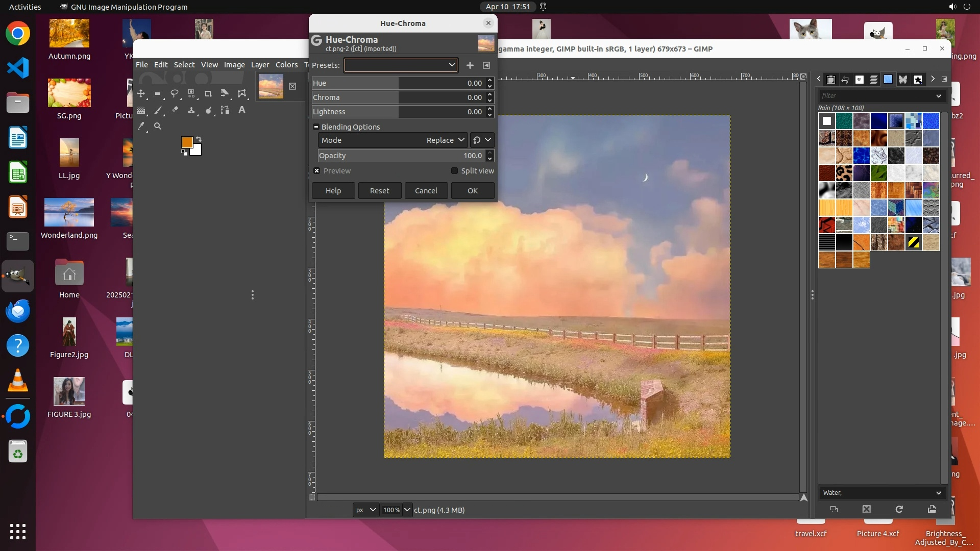
Task: Switch to the Brushes butterfly tab
Action: [903, 80]
